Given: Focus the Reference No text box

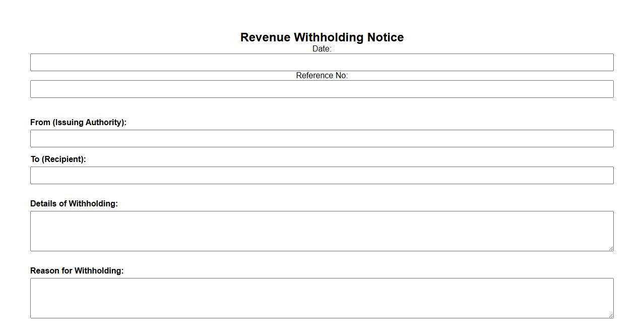Looking at the screenshot, I should point(321,89).
